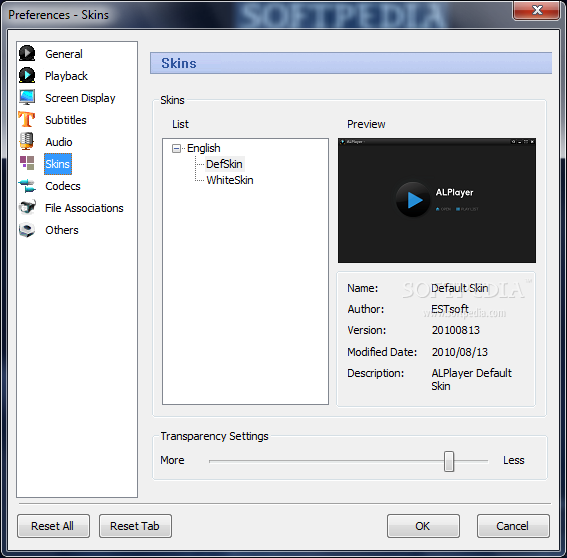Click the Audio microphone icon
The height and width of the screenshot is (558, 567).
point(27,141)
